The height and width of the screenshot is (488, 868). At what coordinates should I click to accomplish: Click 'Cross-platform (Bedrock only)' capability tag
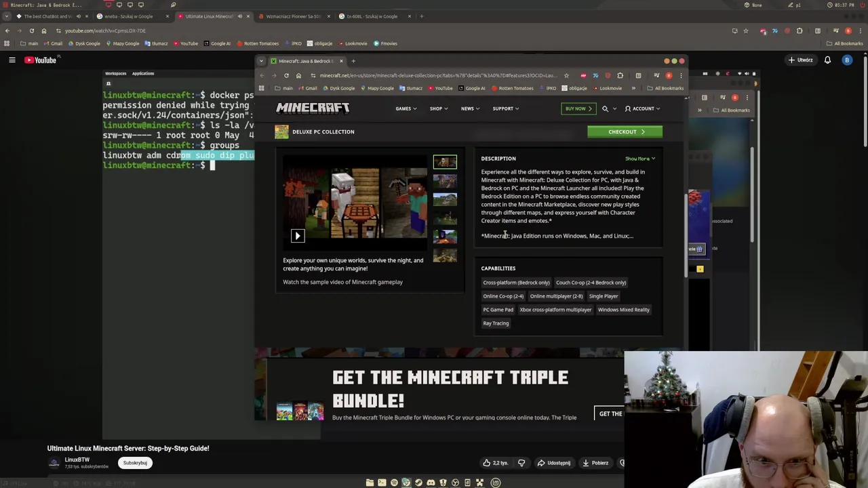click(516, 283)
